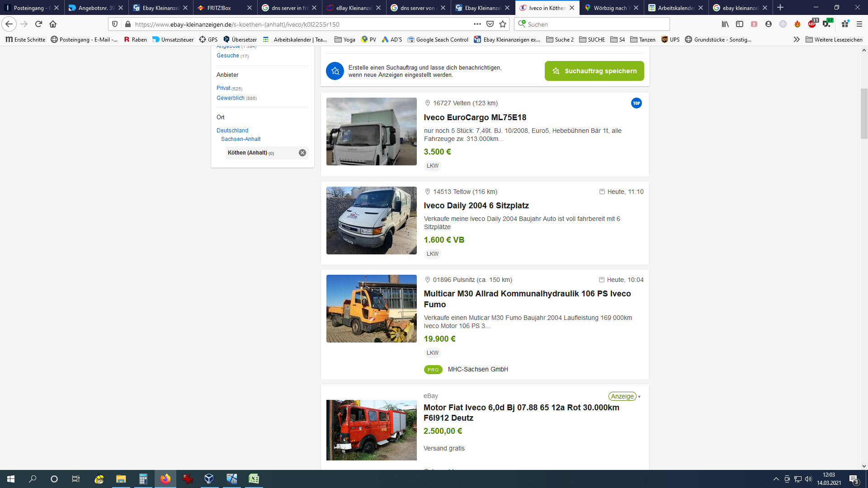The width and height of the screenshot is (868, 488).
Task: Open the Pocket save icon
Action: point(490,24)
